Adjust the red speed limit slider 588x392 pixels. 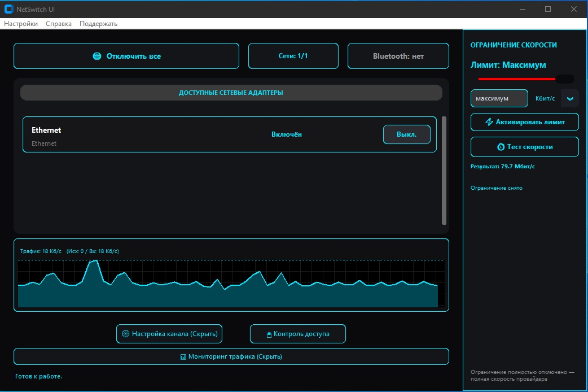526,79
